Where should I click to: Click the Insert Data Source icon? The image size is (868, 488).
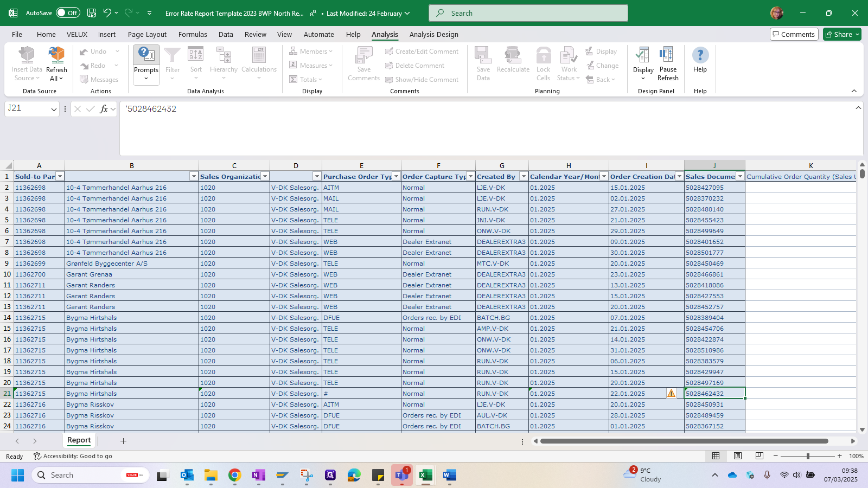click(27, 55)
